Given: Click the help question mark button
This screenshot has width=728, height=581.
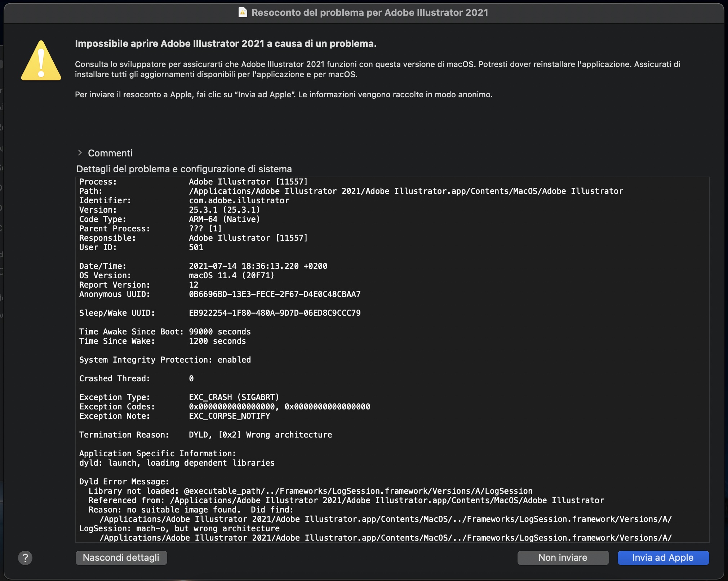Looking at the screenshot, I should [x=25, y=558].
